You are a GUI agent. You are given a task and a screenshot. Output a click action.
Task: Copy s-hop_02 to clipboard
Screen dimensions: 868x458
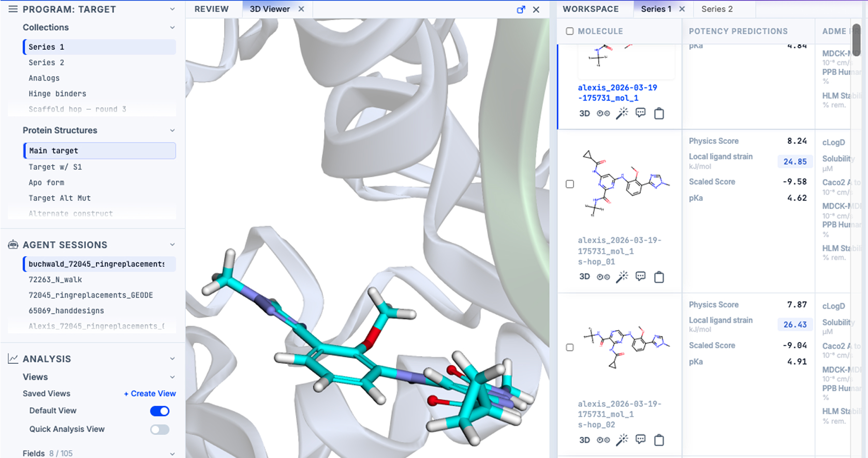(x=659, y=440)
